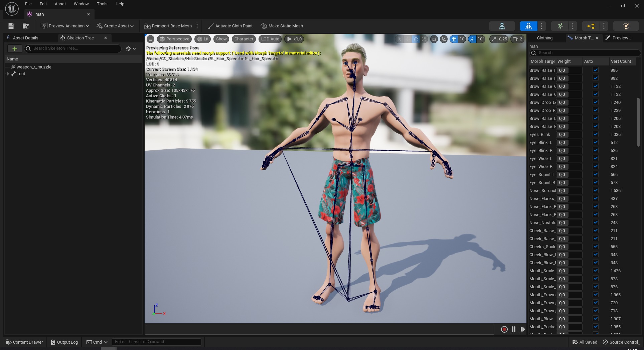Toggle Auto checkbox for Mouth_Smile
The image size is (644, 350).
coord(596,271)
